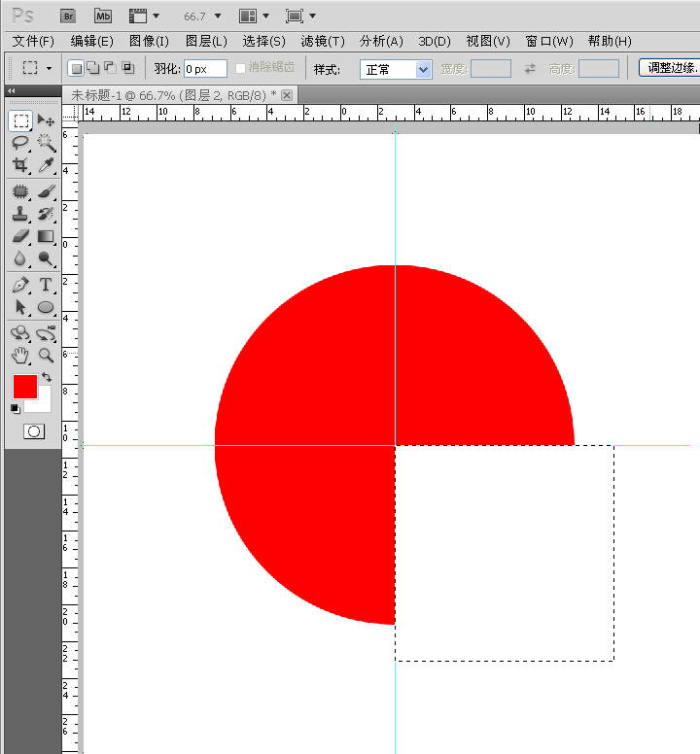Click the 宽度 width input field
This screenshot has width=700, height=754.
[x=491, y=69]
